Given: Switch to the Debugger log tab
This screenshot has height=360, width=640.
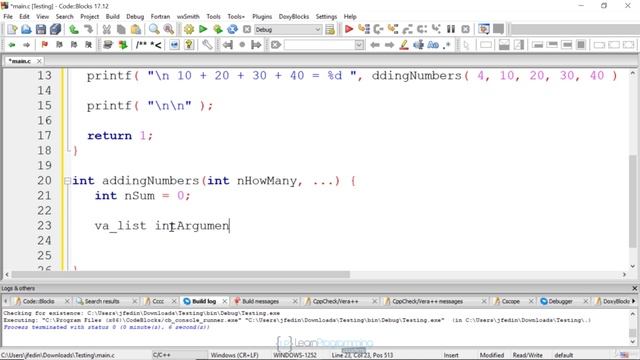Looking at the screenshot, I should [x=560, y=301].
